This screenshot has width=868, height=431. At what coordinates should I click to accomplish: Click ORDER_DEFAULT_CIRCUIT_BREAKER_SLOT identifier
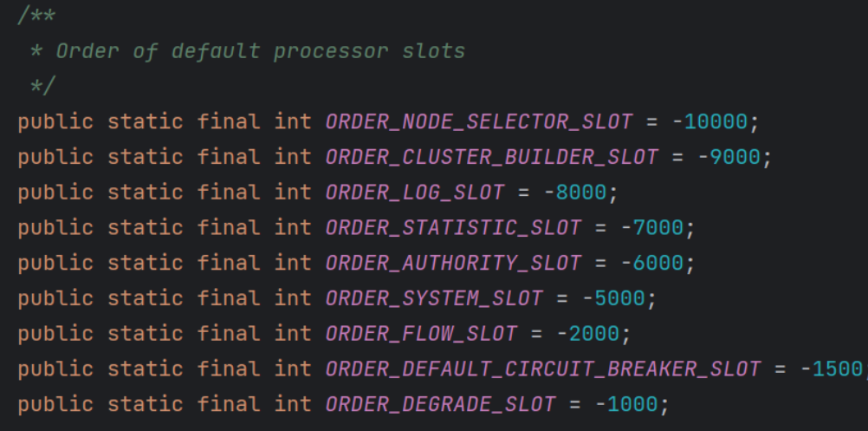point(543,369)
